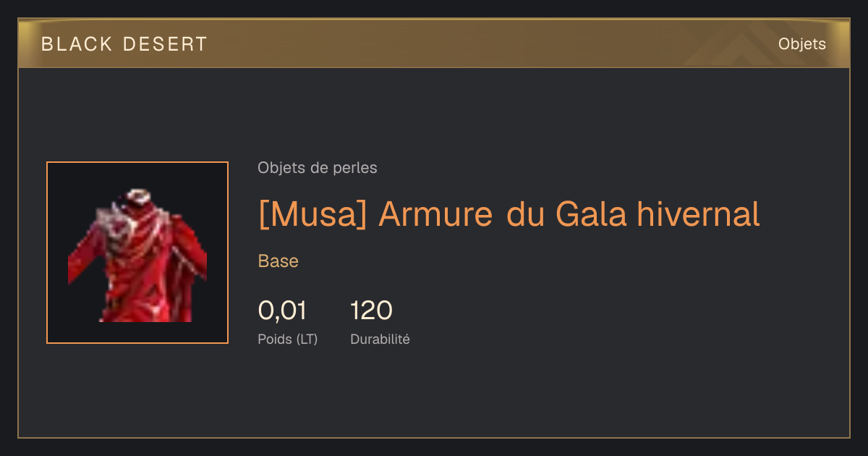Click the Base grade label

pyautogui.click(x=278, y=261)
